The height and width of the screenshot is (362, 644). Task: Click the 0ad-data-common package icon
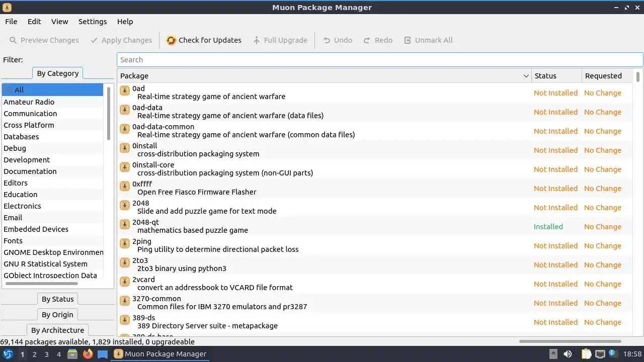(x=125, y=129)
